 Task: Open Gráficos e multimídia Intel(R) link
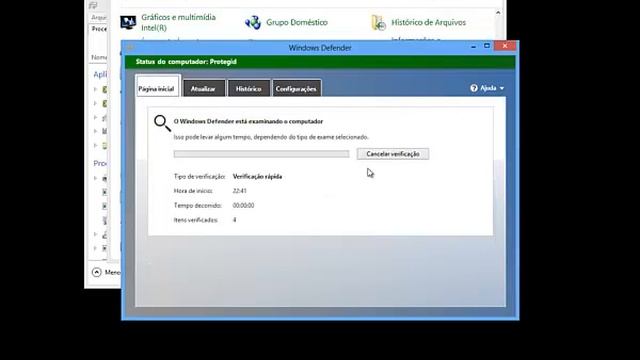click(x=178, y=22)
